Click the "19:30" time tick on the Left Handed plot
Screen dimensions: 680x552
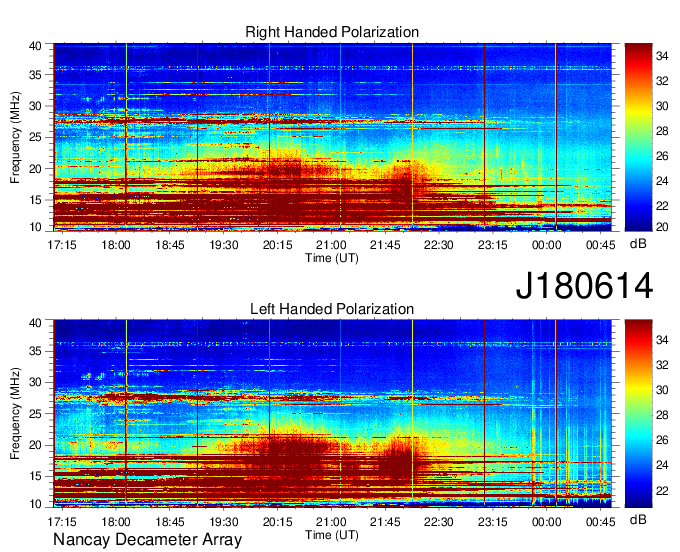point(224,522)
